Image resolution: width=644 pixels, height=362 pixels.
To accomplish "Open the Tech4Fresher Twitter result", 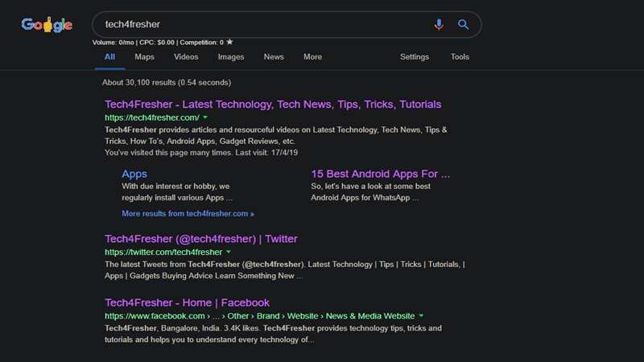I will point(200,239).
